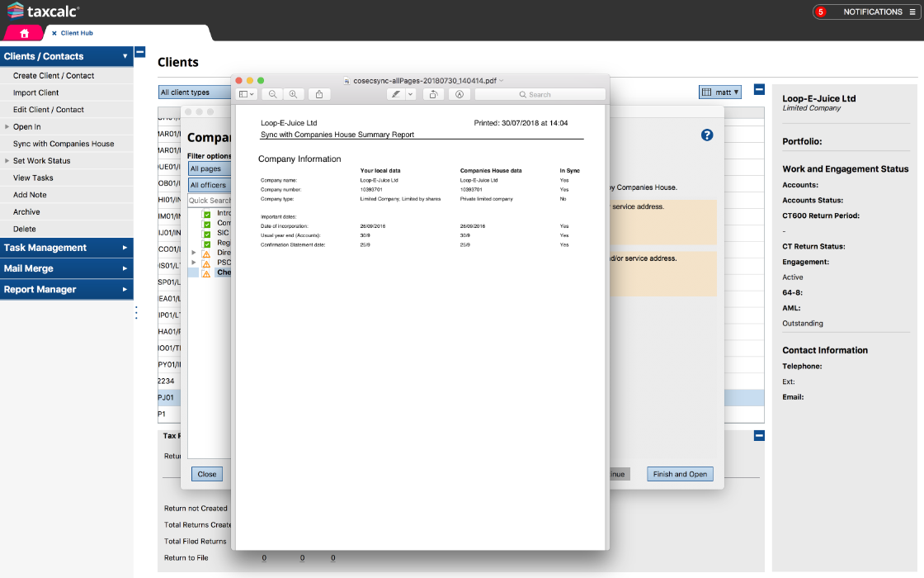Zoom out in the PDF viewer

[x=272, y=94]
